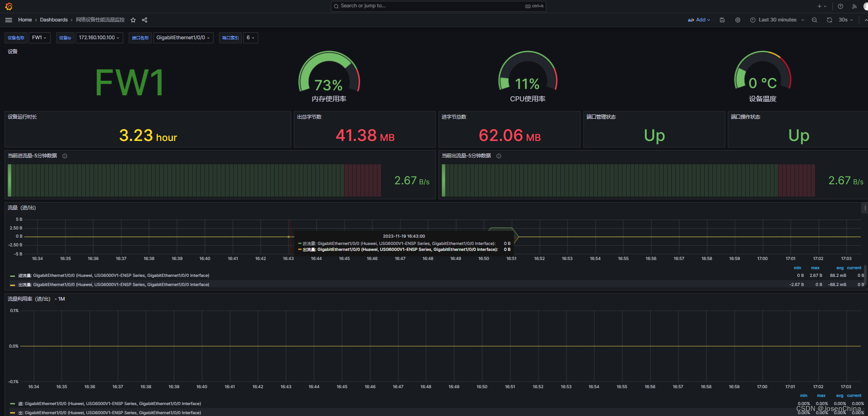This screenshot has height=416, width=868.
Task: Click the 网络设备性能流量监控 breadcrumb title
Action: tap(100, 20)
